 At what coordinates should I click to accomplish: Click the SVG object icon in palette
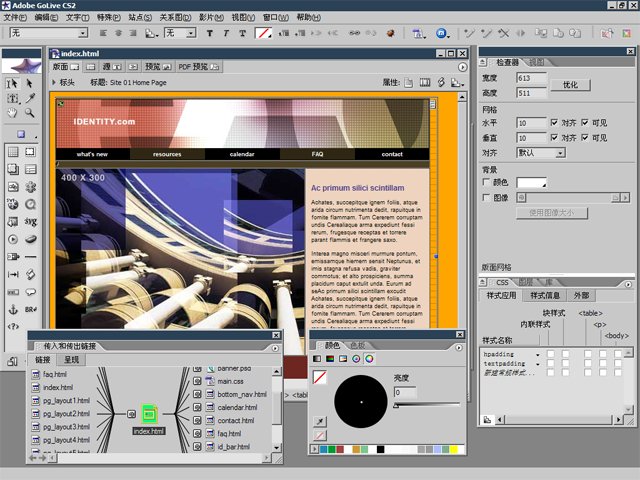[31, 222]
